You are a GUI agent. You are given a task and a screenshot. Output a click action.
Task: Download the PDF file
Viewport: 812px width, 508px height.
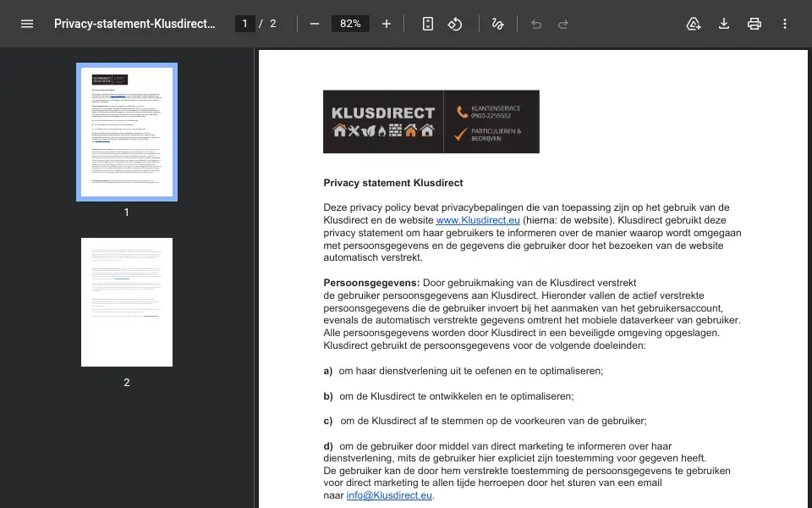[724, 24]
